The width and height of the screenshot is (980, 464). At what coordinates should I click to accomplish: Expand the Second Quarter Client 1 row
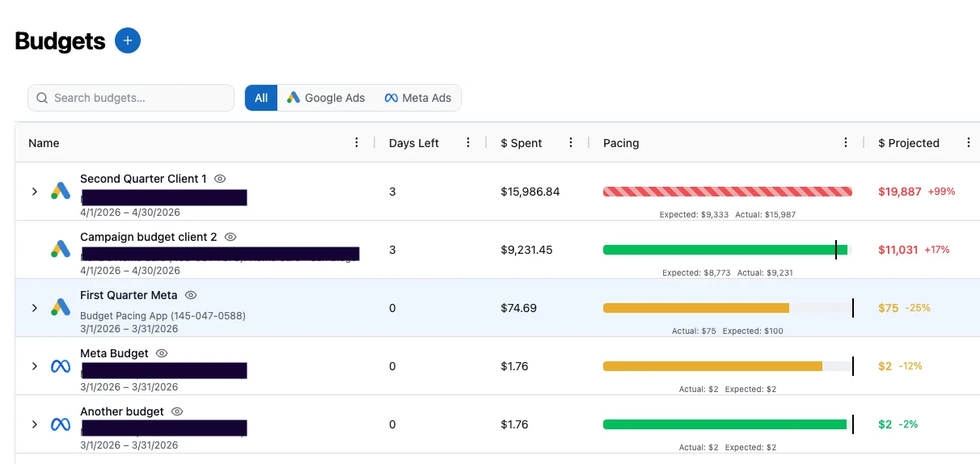34,192
